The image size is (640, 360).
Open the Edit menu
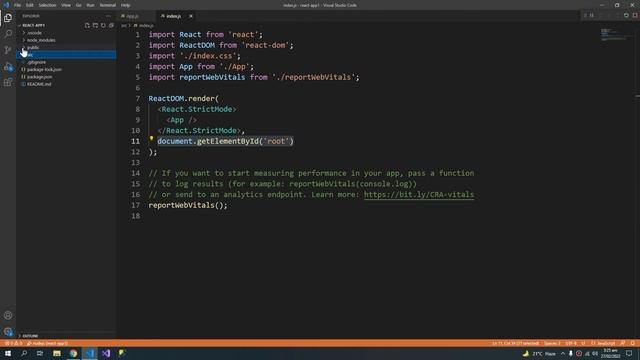click(29, 5)
